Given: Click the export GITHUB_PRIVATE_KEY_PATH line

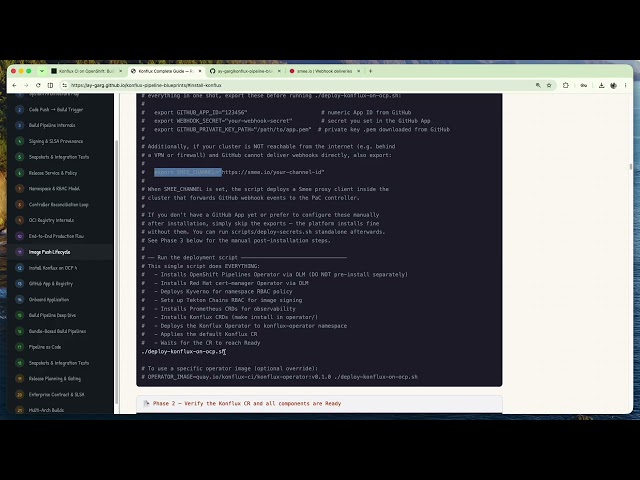Looking at the screenshot, I should tap(232, 130).
